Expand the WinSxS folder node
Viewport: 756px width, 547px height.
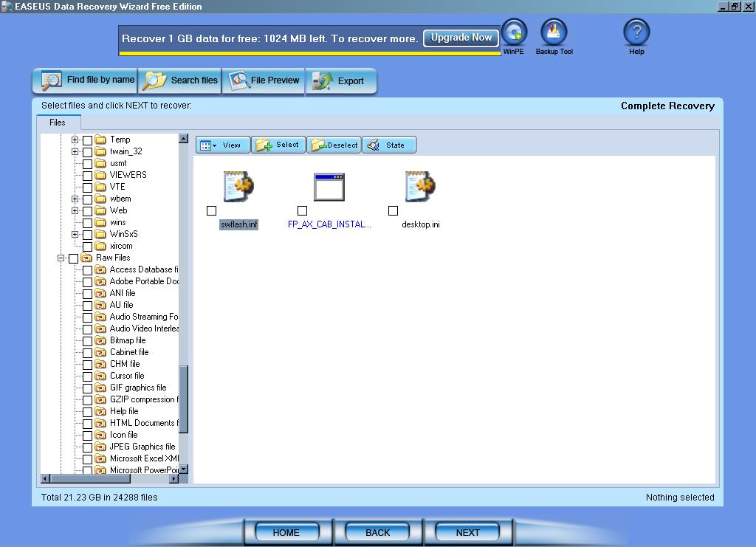pyautogui.click(x=75, y=234)
